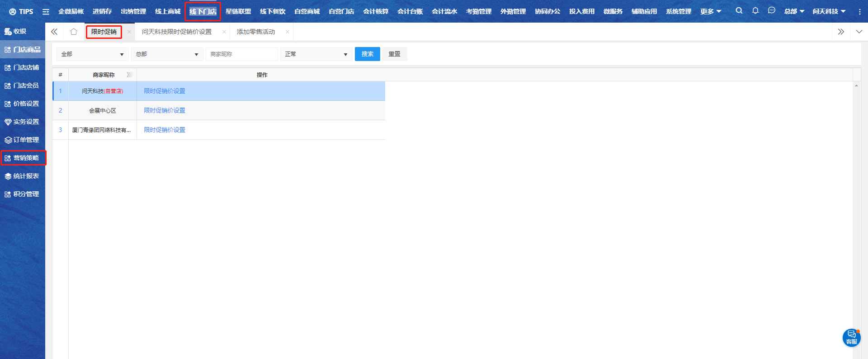
Task: Click the blue 搜索 button
Action: 367,54
